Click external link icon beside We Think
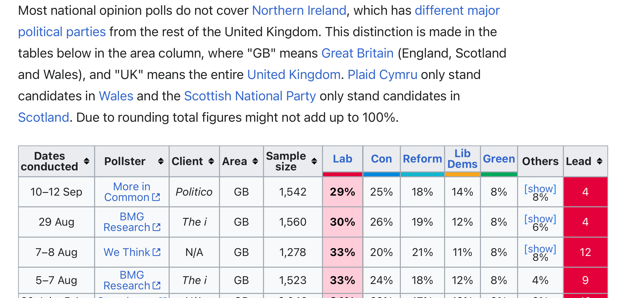 pos(157,252)
